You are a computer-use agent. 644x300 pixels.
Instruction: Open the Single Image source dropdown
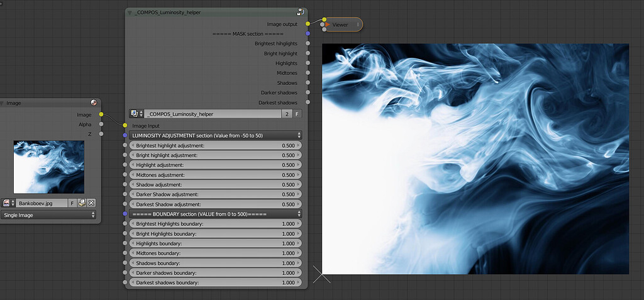tap(48, 215)
